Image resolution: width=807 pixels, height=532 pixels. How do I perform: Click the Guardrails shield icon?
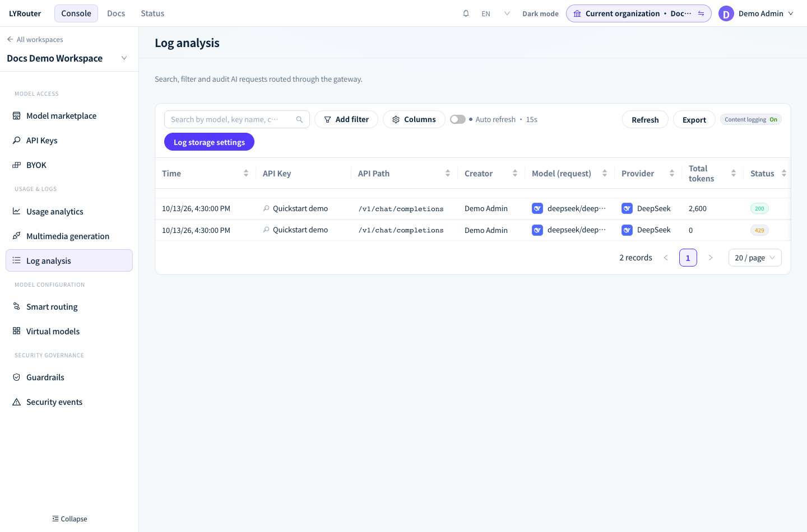pyautogui.click(x=16, y=377)
